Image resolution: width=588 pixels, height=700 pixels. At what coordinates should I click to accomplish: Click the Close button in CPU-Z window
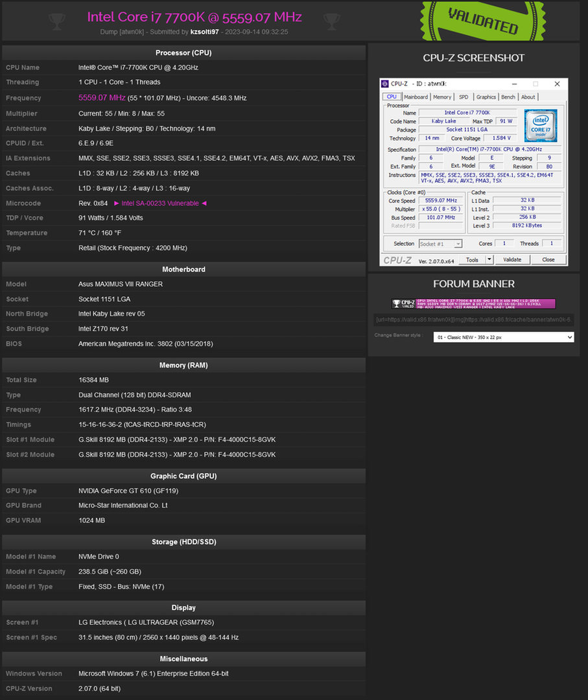click(x=548, y=259)
